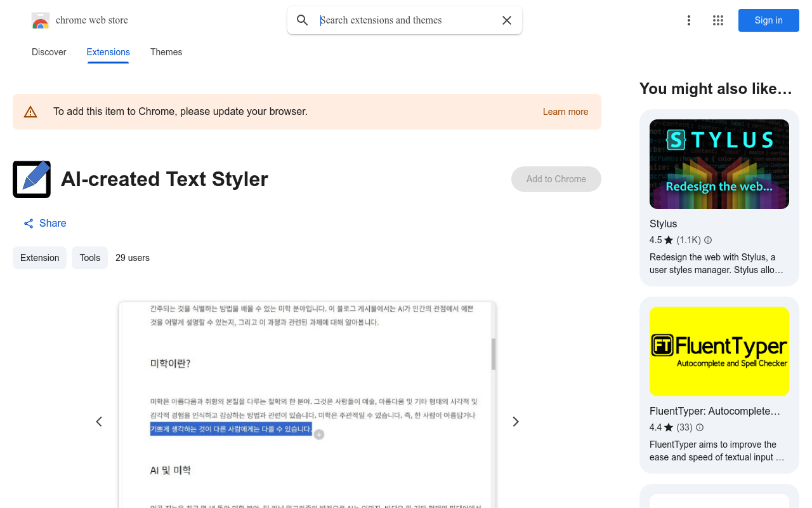Select the Extensions tab
This screenshot has width=812, height=508.
tap(108, 52)
